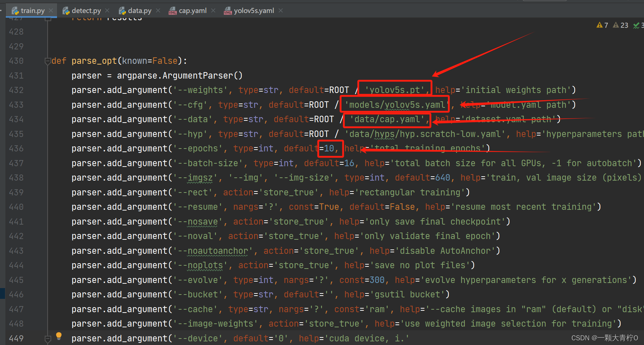Click the '--cache' argument string
Image resolution: width=644 pixels, height=345 pixels.
[x=195, y=309]
